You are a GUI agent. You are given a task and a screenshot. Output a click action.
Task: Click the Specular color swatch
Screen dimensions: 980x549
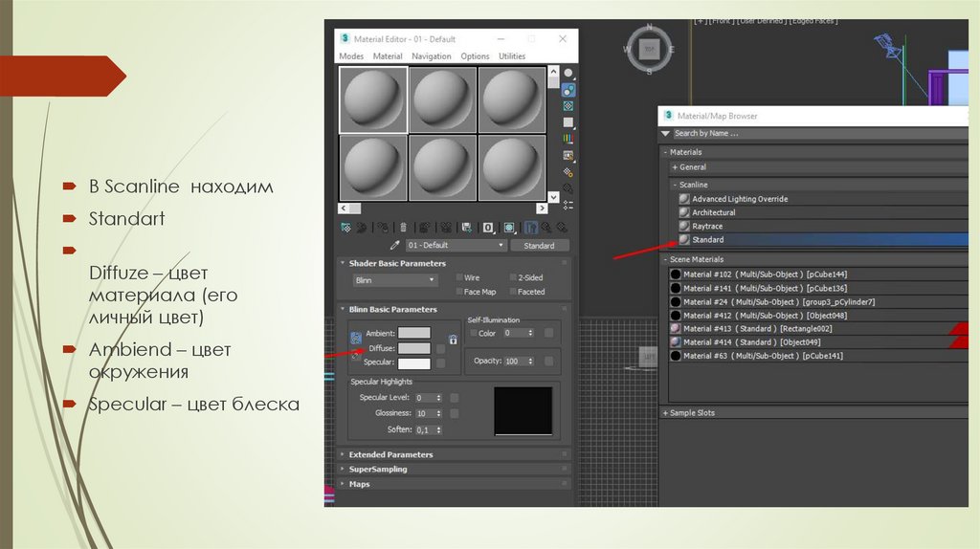[414, 362]
